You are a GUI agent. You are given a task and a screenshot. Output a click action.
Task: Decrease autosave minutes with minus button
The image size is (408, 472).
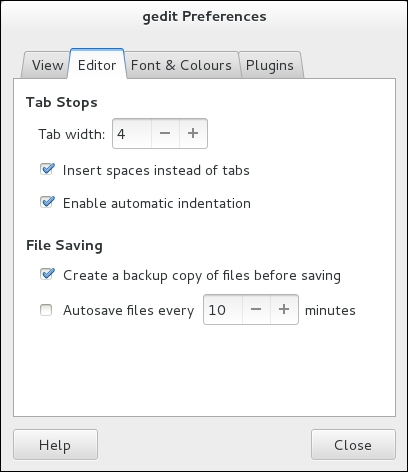pos(256,310)
